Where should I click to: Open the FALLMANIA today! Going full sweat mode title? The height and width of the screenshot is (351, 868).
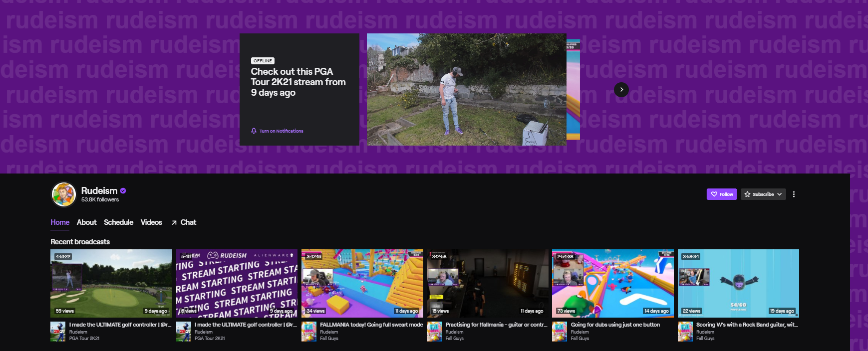(x=371, y=325)
